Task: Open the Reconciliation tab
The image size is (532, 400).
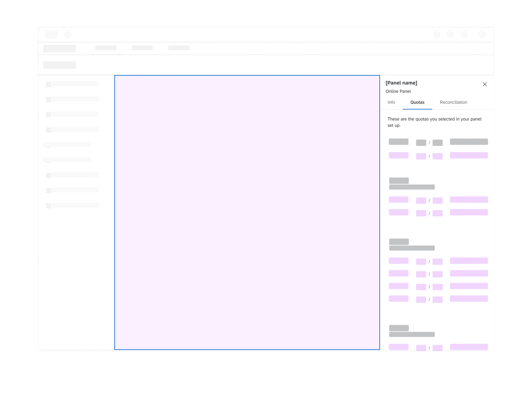Action: point(453,102)
